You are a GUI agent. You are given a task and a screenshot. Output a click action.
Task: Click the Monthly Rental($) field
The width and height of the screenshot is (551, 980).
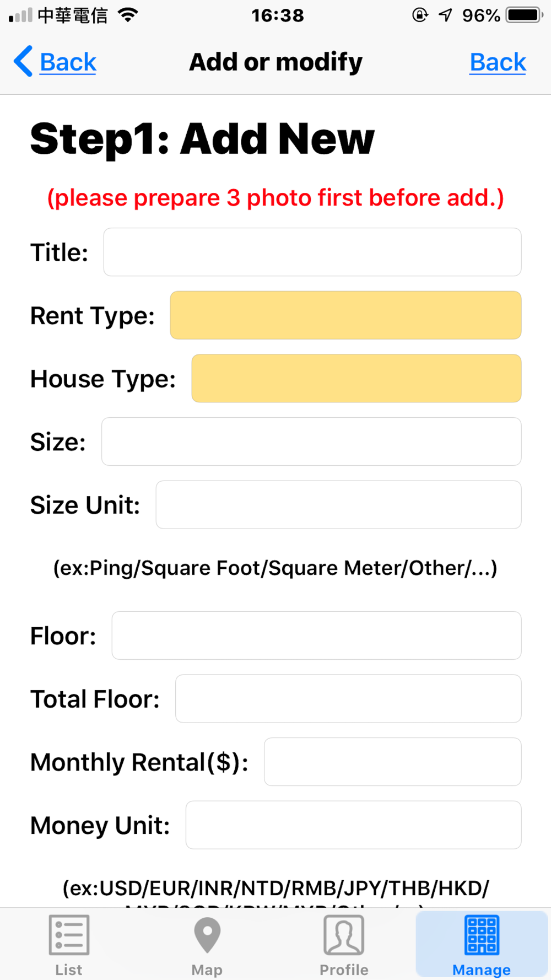[392, 762]
